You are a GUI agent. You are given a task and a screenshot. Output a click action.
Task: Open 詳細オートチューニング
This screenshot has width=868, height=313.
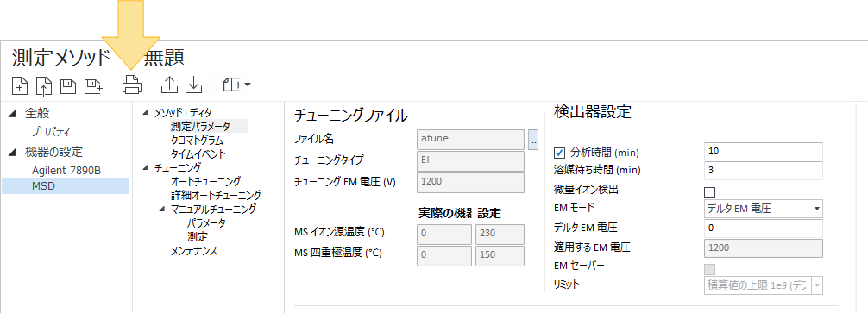click(x=216, y=195)
